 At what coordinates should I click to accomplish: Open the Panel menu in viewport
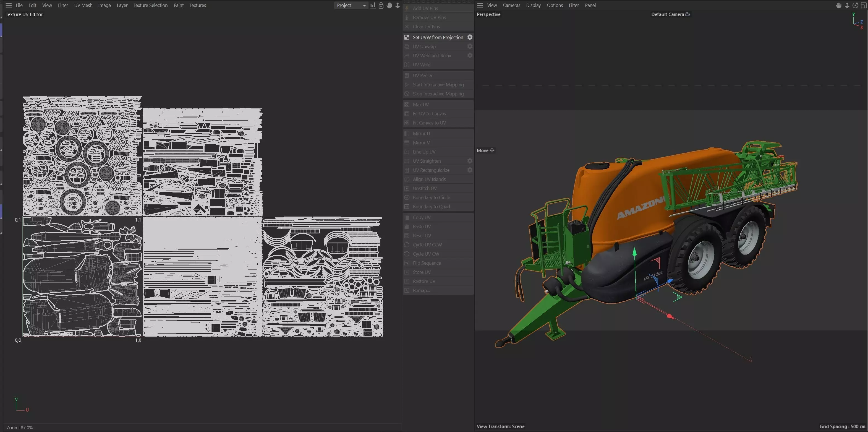(x=590, y=6)
